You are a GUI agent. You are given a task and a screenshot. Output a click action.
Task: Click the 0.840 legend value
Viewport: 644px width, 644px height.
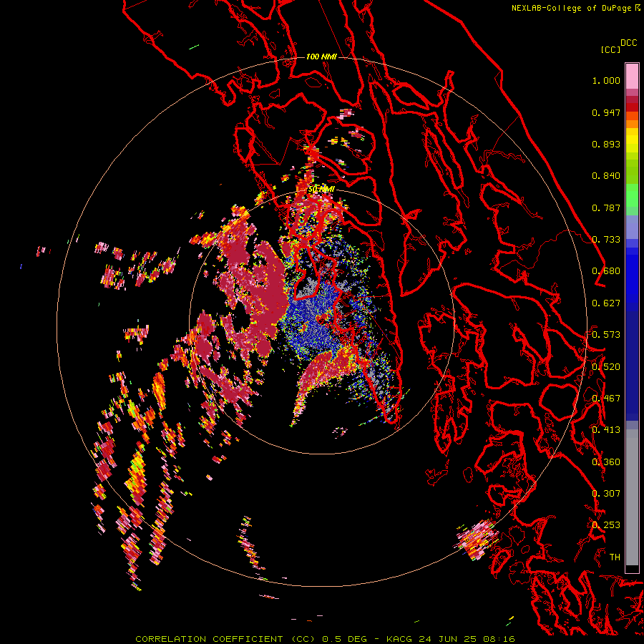[606, 176]
